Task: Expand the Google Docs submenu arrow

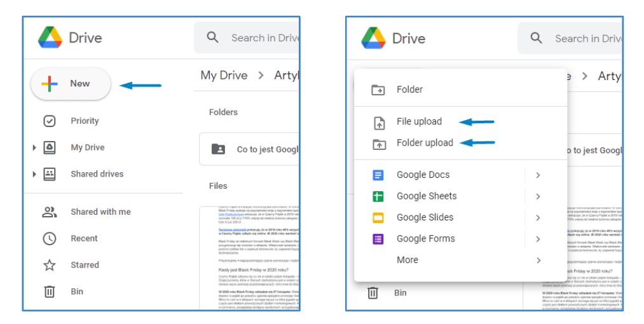Action: click(x=538, y=175)
